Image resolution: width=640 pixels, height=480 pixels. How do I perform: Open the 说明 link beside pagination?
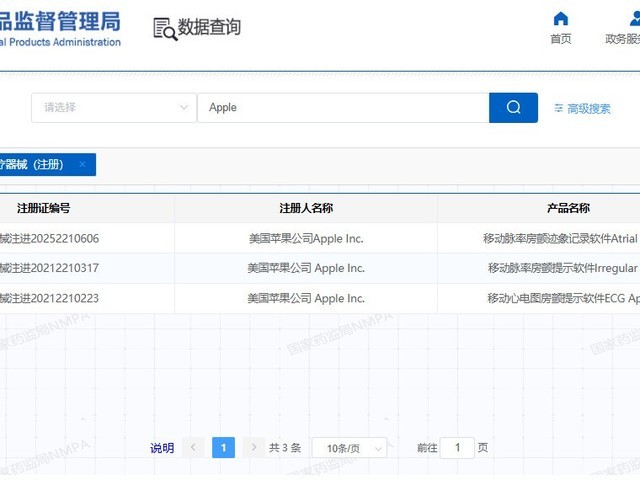pos(162,448)
